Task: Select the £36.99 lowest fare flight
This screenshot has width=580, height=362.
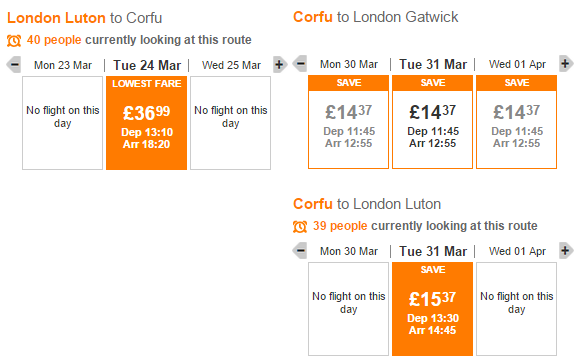Action: [146, 123]
